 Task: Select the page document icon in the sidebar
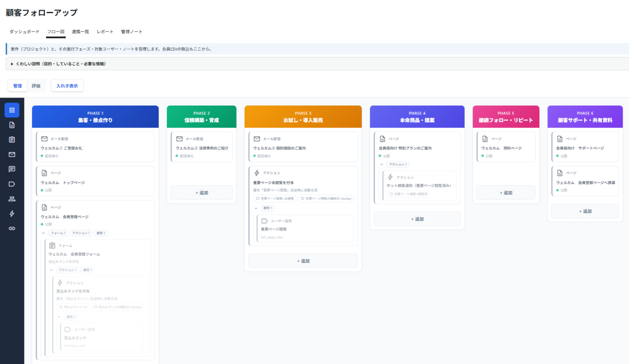coord(12,125)
